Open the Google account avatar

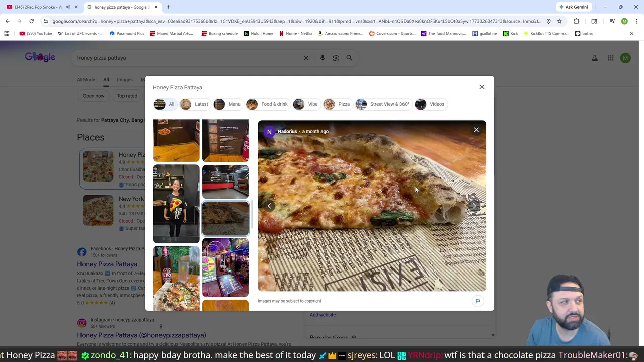(x=625, y=58)
